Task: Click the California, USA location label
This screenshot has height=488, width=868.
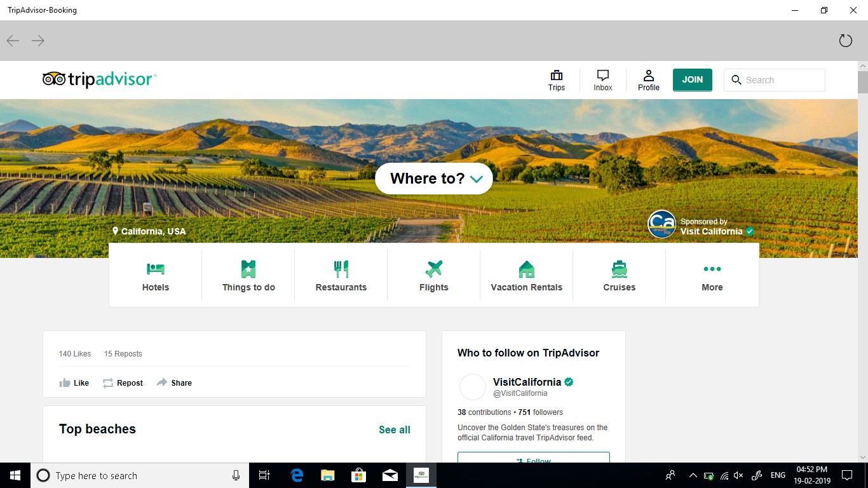Action: pyautogui.click(x=154, y=231)
